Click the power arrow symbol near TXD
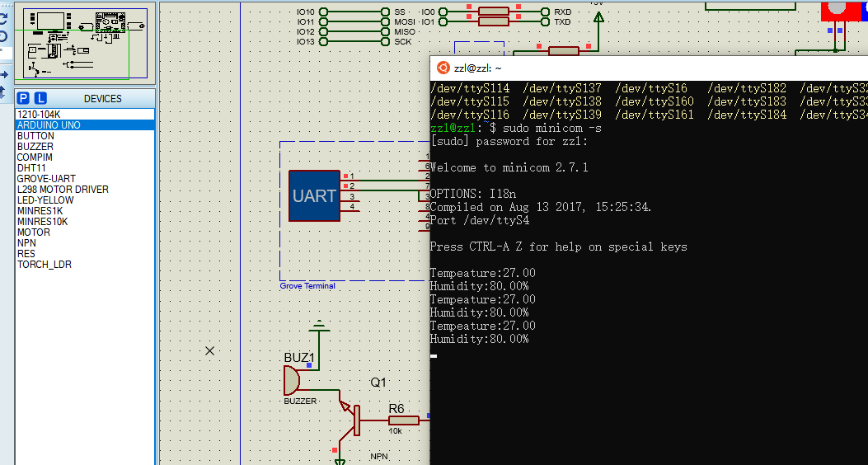Image resolution: width=868 pixels, height=465 pixels. (598, 17)
